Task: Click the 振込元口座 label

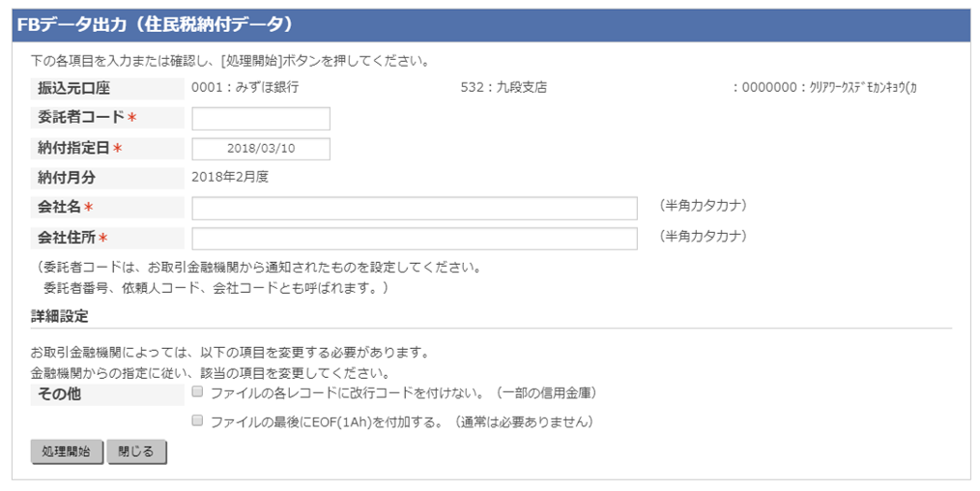Action: point(73,88)
